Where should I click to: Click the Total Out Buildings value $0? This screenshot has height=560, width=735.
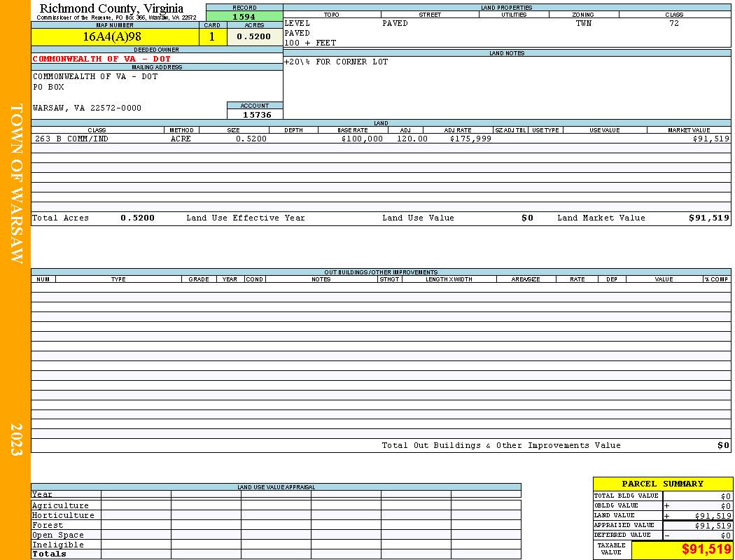[723, 446]
